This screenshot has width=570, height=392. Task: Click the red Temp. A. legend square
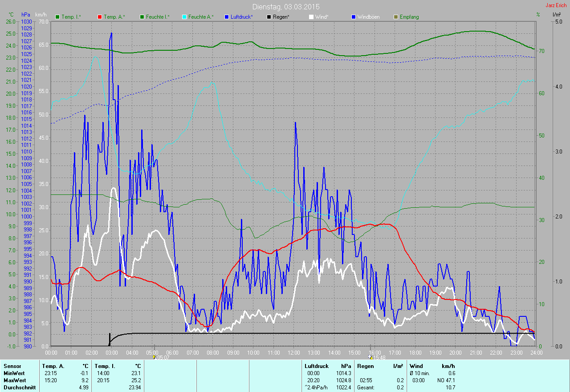coord(100,17)
